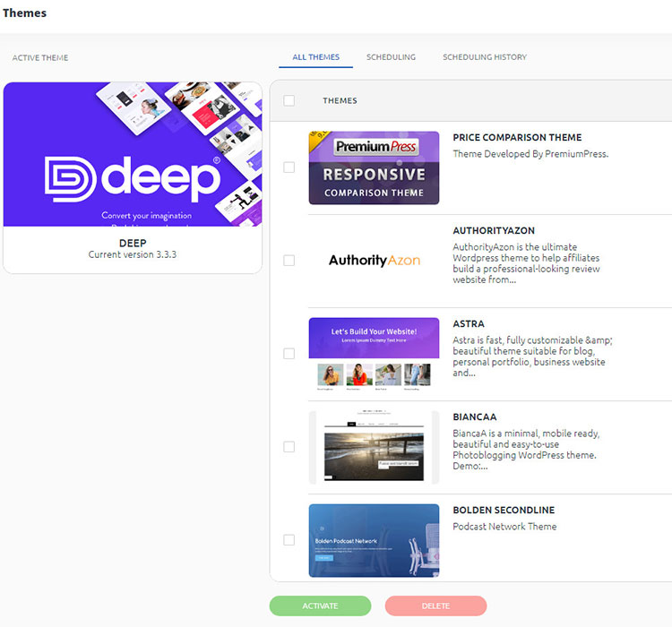
Task: Click the active Deep theme preview image
Action: pyautogui.click(x=133, y=154)
